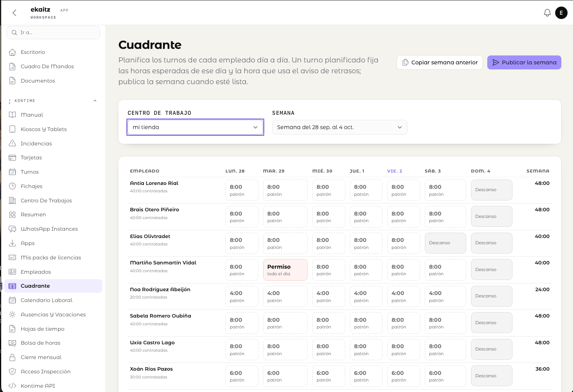Collapse the KONTIME sidebar section
573x392 pixels.
[x=95, y=101]
